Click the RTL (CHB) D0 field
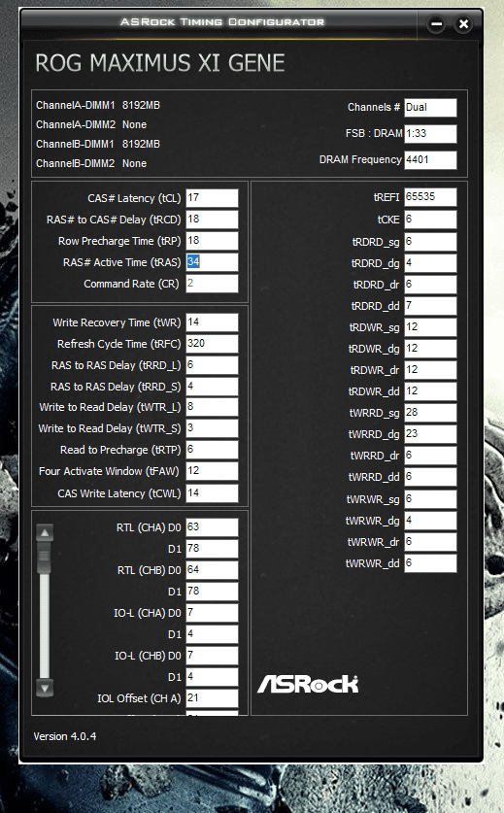This screenshot has width=504, height=813. pos(212,570)
